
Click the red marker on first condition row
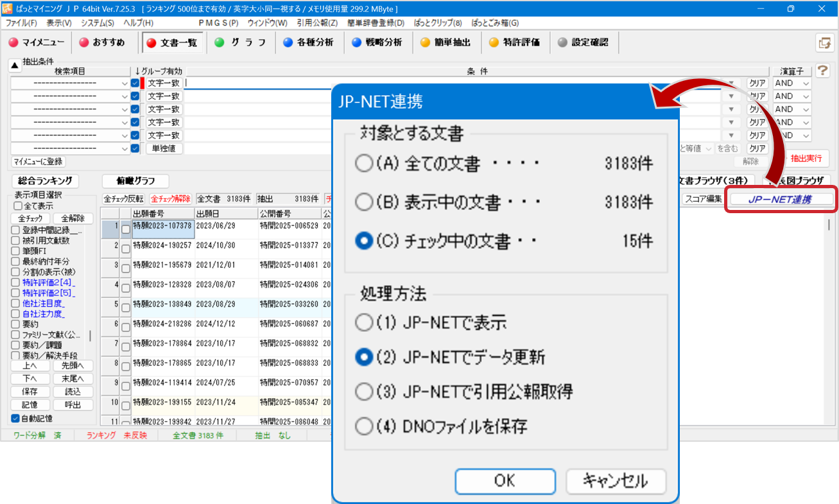143,83
